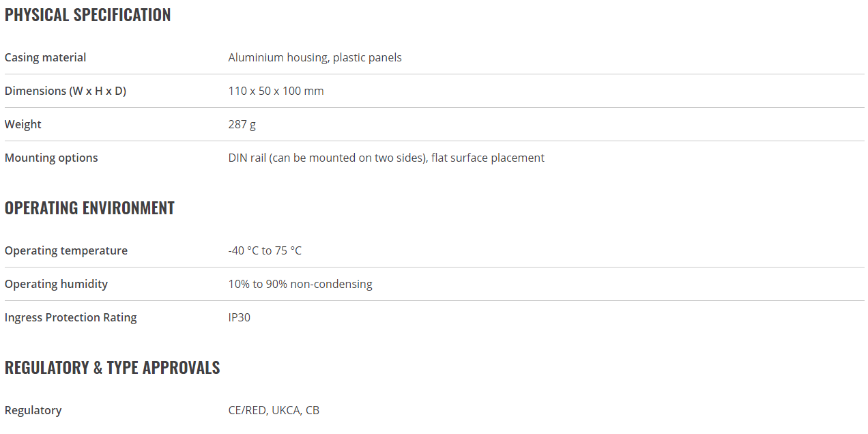Screen dimensions: 868x434
Task: Click the Aluminium housing, plastic panels text
Action: tap(315, 57)
